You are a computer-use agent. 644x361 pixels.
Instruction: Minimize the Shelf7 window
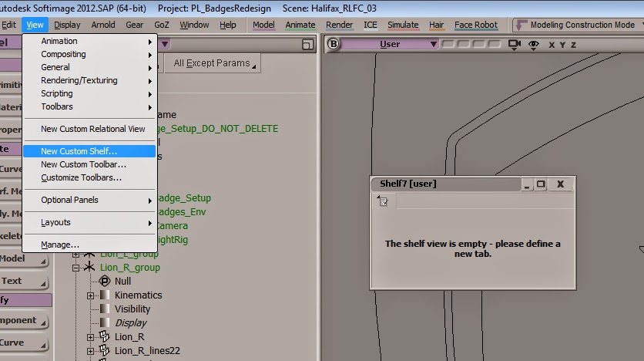tap(527, 184)
